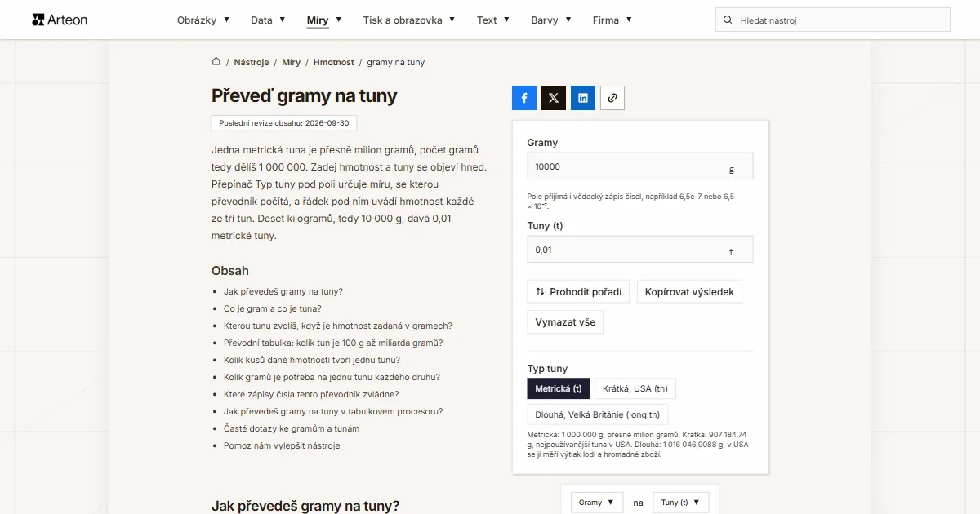
Task: Go to Hmotnost breadcrumb link
Action: pyautogui.click(x=334, y=62)
